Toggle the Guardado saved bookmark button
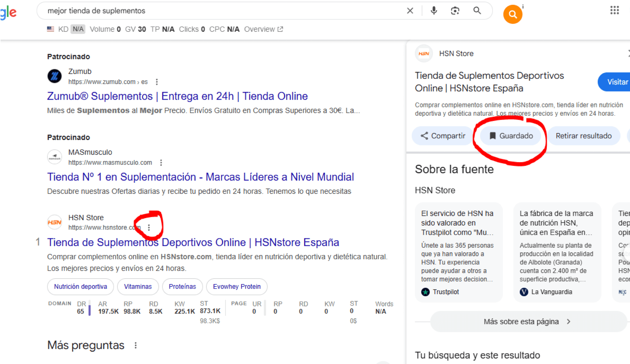Viewport: 630px width, 364px height. pyautogui.click(x=511, y=136)
